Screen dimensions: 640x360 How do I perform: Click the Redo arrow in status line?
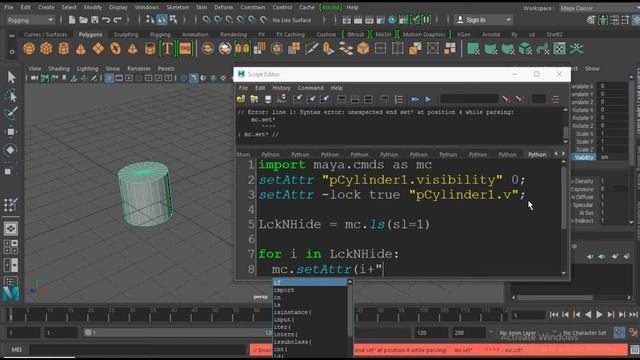pyautogui.click(x=118, y=20)
